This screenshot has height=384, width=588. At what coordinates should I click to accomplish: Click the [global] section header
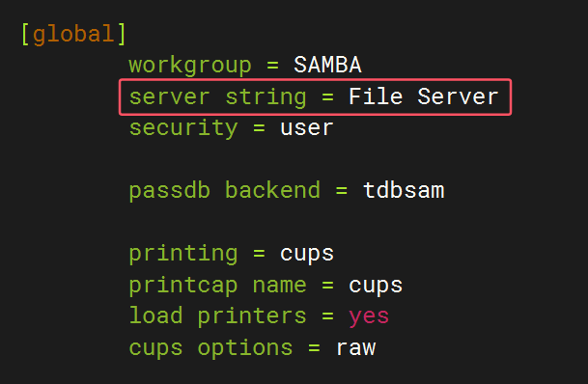(x=73, y=34)
